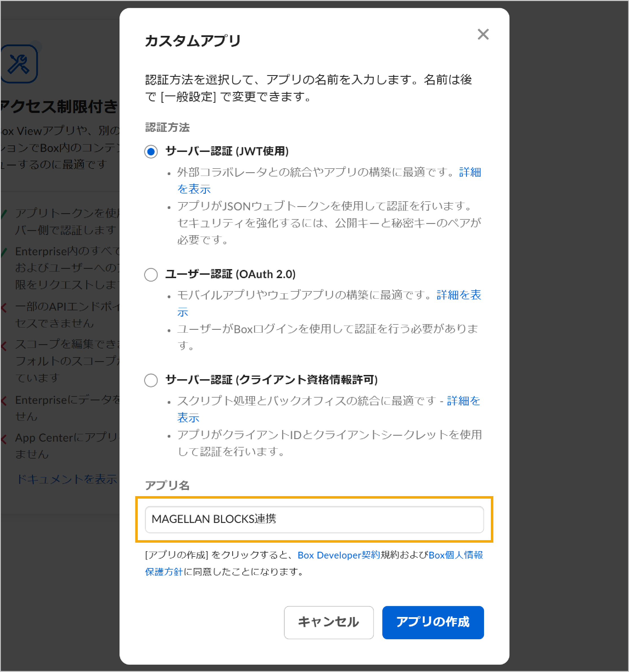Open Box個人情報保護方針 link

click(456, 555)
